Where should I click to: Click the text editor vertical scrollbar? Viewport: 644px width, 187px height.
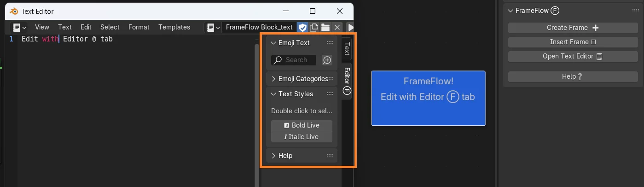coord(257,115)
